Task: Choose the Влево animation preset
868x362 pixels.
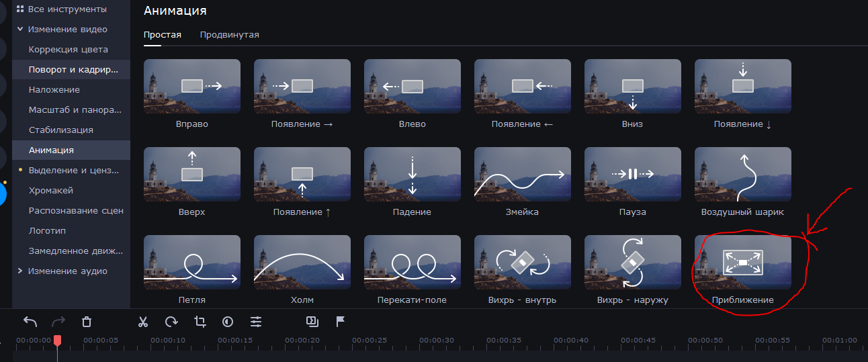Action: pos(413,87)
